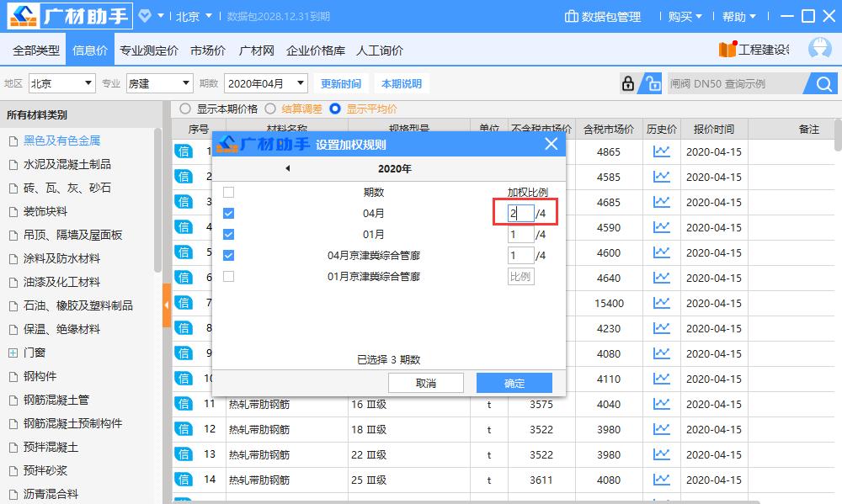842x504 pixels.
Task: Click the 更新时间 button
Action: [341, 83]
